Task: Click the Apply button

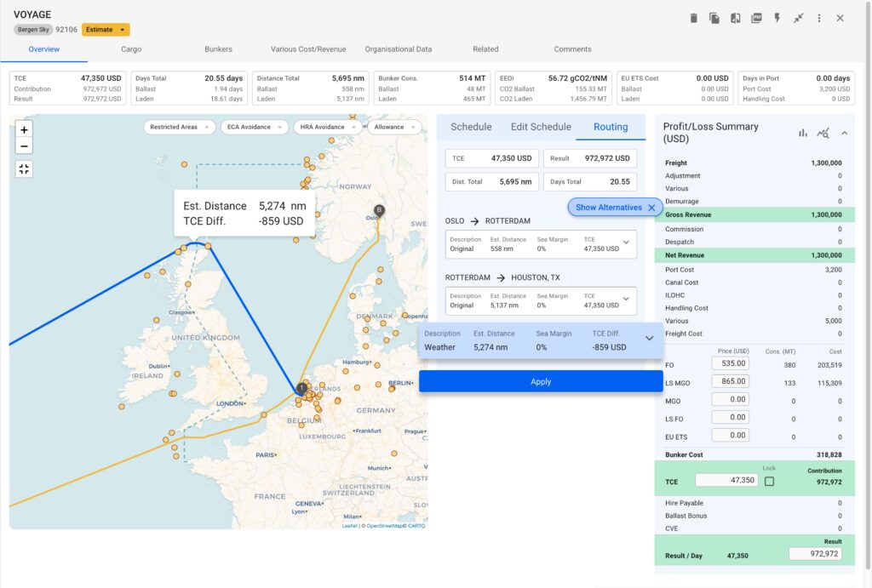Action: [540, 381]
